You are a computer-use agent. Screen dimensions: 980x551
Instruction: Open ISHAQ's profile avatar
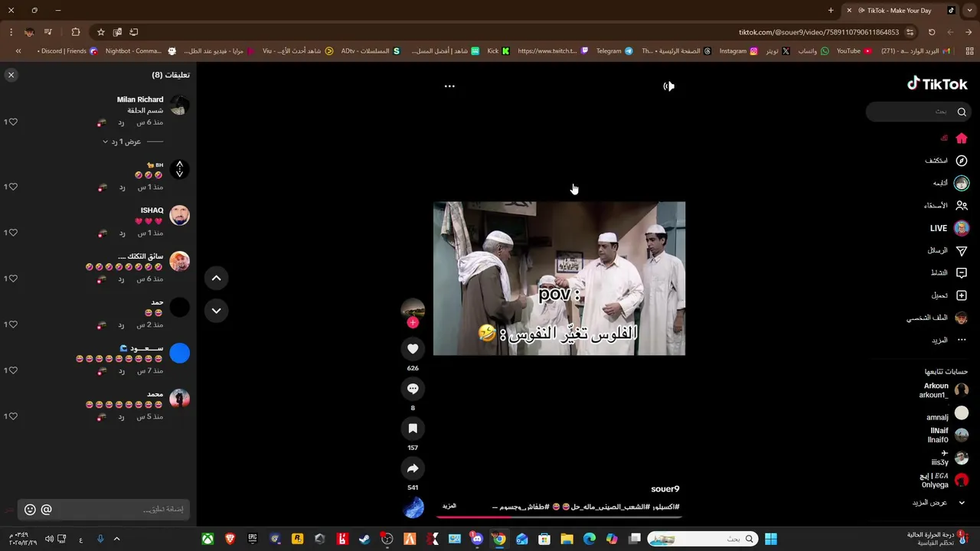pyautogui.click(x=179, y=215)
